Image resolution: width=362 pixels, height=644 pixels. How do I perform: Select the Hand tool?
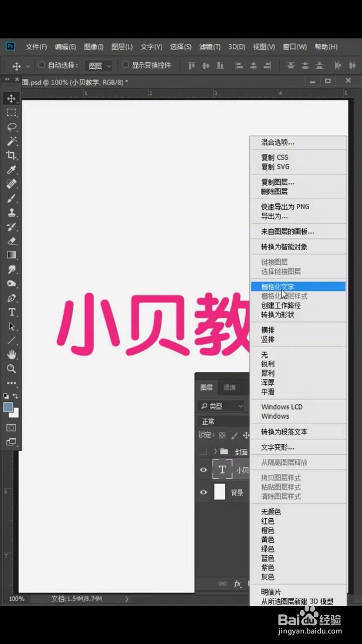[12, 355]
